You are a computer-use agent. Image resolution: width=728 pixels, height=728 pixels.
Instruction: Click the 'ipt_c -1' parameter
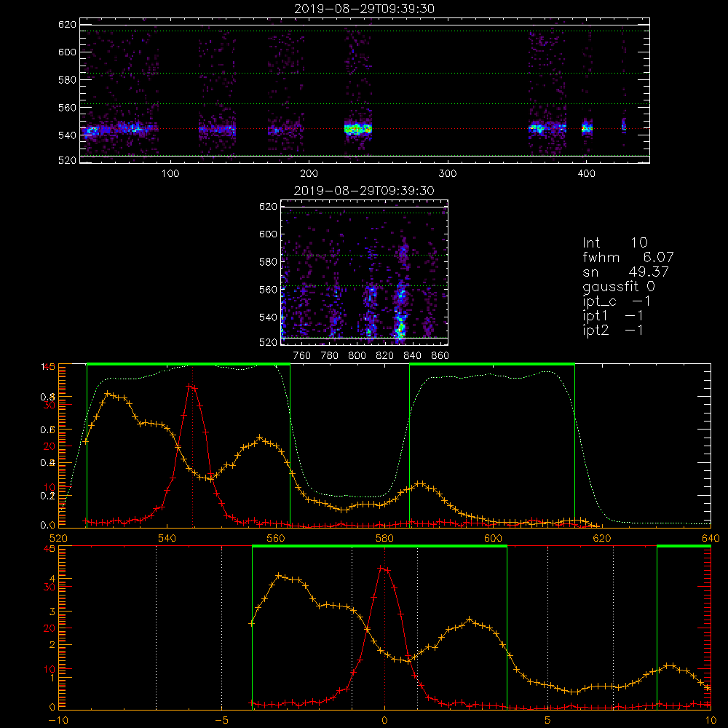click(x=617, y=301)
